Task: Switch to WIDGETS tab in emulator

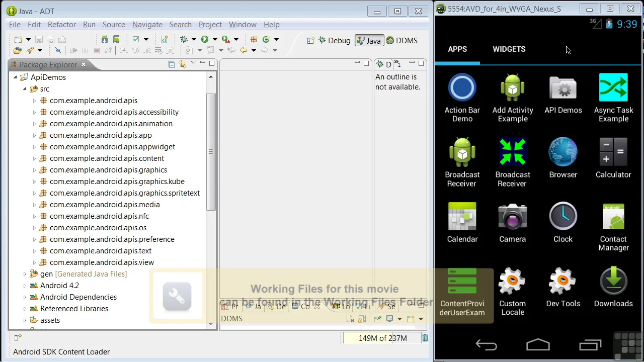Action: point(509,49)
